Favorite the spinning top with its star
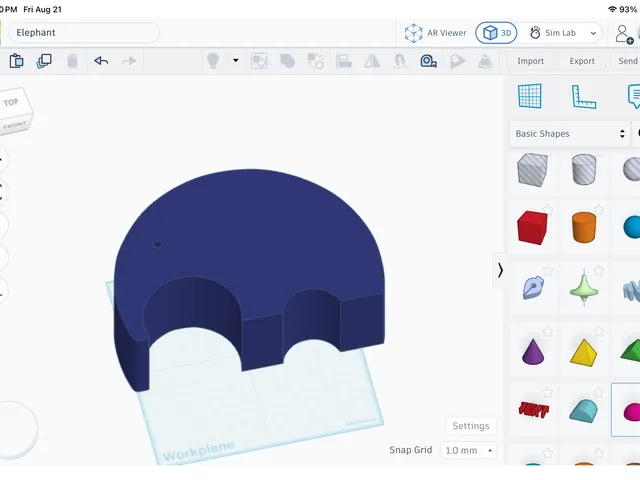Image resolution: width=640 pixels, height=480 pixels. click(598, 271)
